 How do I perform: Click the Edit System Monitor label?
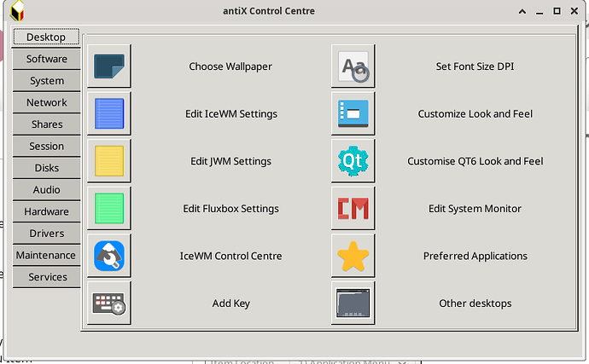tap(475, 208)
